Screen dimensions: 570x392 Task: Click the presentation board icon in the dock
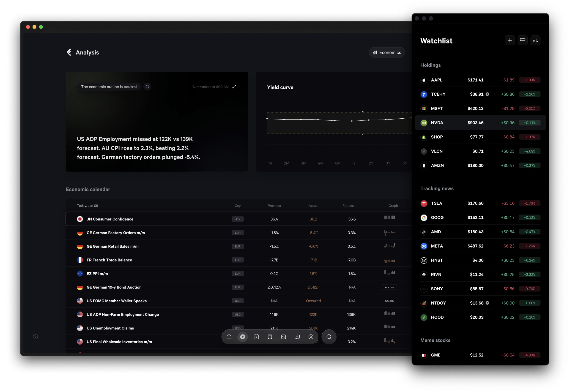[x=297, y=337]
